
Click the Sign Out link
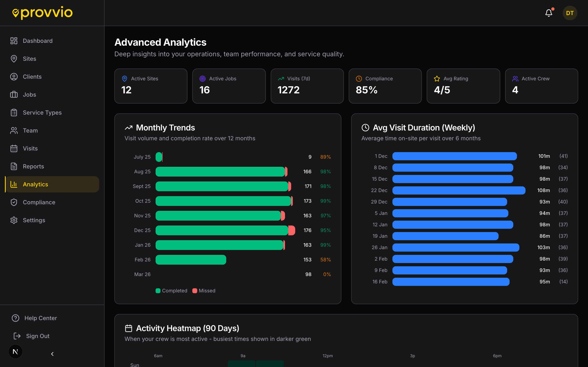38,336
